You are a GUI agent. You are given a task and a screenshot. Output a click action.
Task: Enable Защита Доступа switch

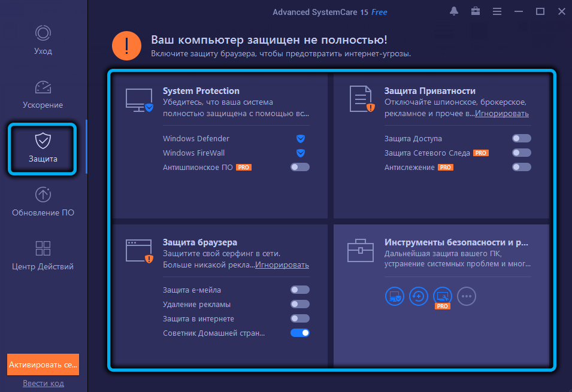tap(522, 138)
